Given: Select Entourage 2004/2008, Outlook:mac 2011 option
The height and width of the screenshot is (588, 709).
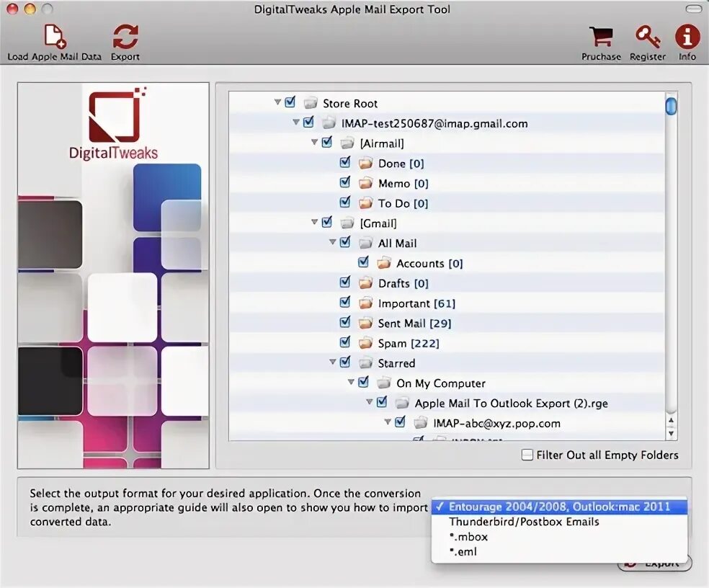Looking at the screenshot, I should [x=559, y=507].
